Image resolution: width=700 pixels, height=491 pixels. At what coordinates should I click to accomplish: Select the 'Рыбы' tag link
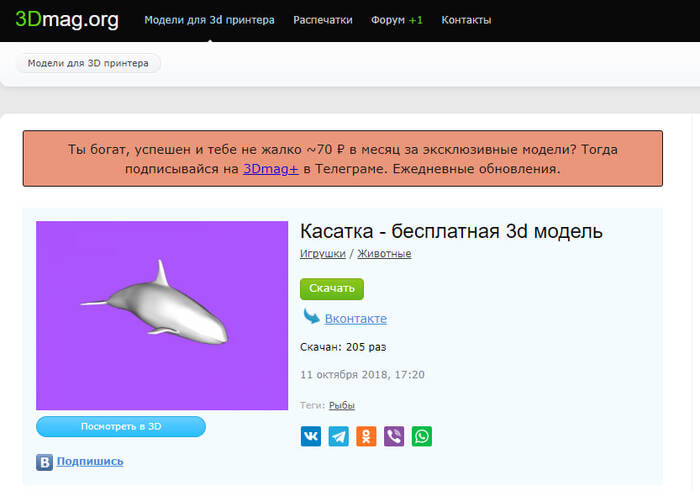click(x=342, y=405)
